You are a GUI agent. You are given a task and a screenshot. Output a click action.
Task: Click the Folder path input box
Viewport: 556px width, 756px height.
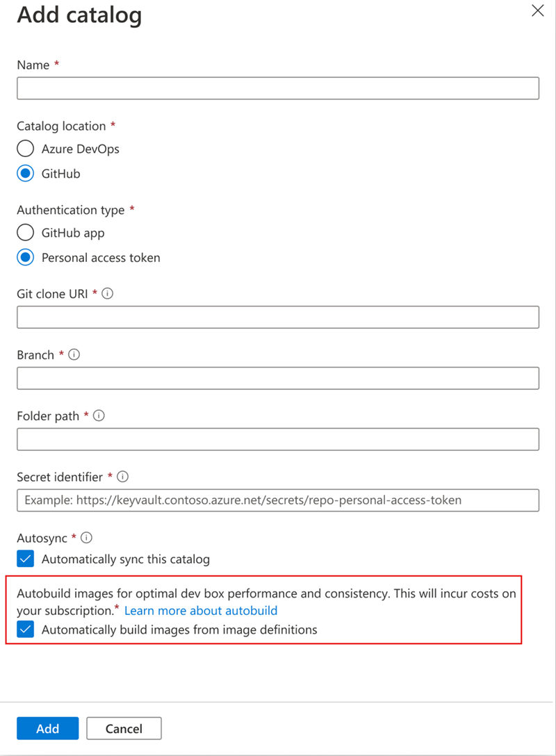pyautogui.click(x=278, y=439)
